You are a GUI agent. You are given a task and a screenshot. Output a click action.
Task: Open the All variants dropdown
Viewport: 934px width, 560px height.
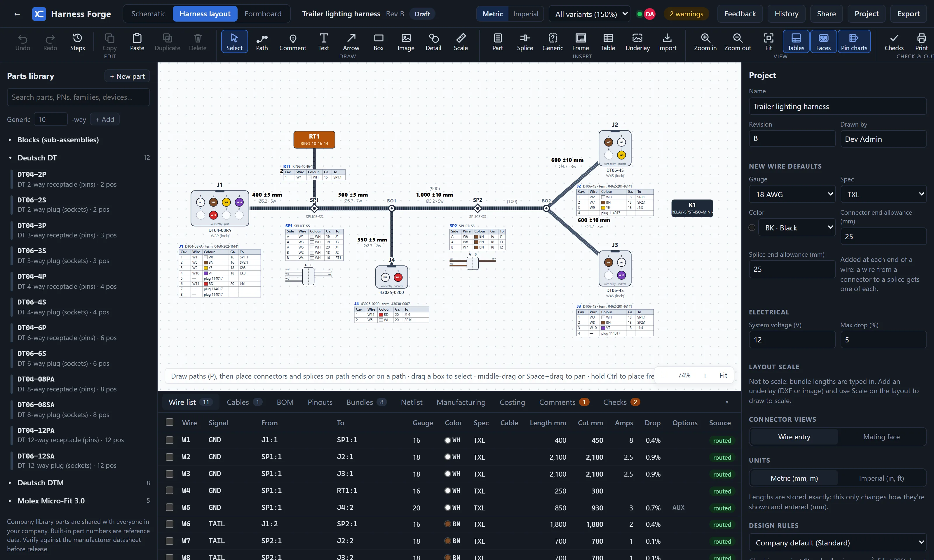click(589, 14)
